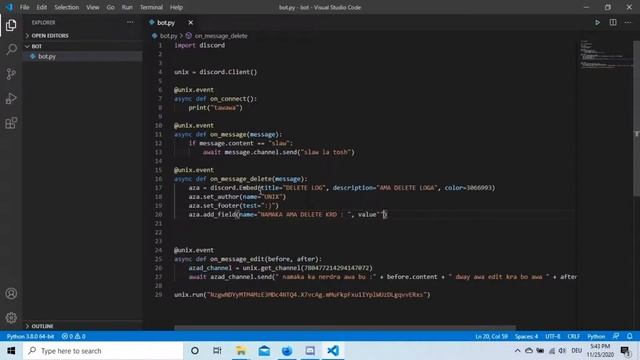Open the virtual desktop taskbar app icon

310,351
